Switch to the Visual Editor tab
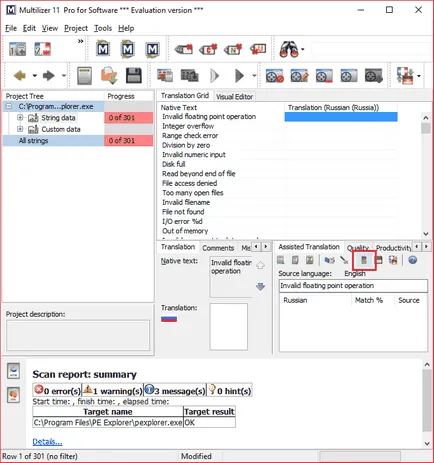Image resolution: width=434 pixels, height=463 pixels. coord(234,97)
